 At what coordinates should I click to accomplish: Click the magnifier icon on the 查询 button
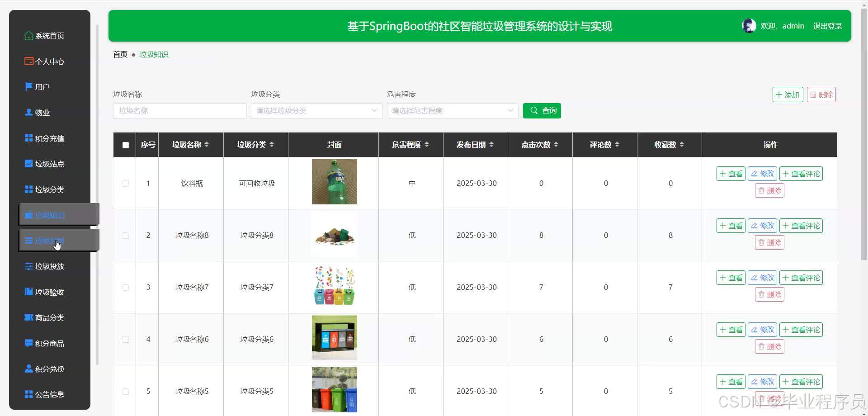[x=534, y=110]
